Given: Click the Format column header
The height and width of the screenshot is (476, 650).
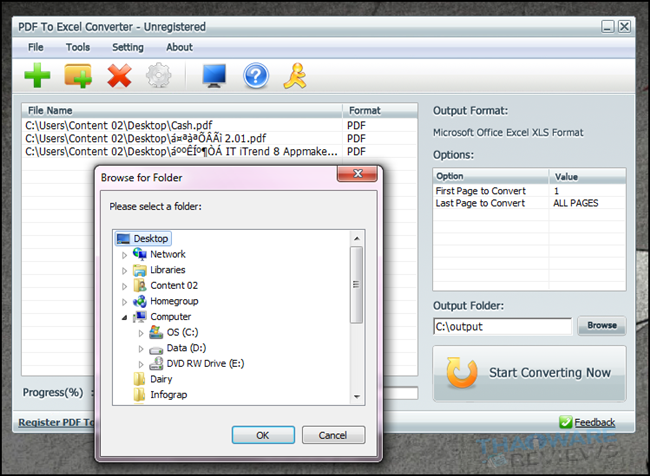Looking at the screenshot, I should (x=380, y=111).
